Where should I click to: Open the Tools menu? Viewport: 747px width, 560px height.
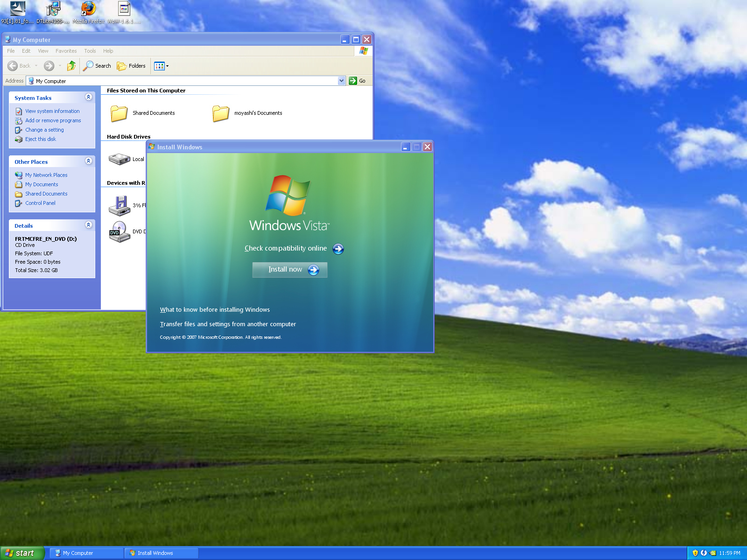point(90,51)
